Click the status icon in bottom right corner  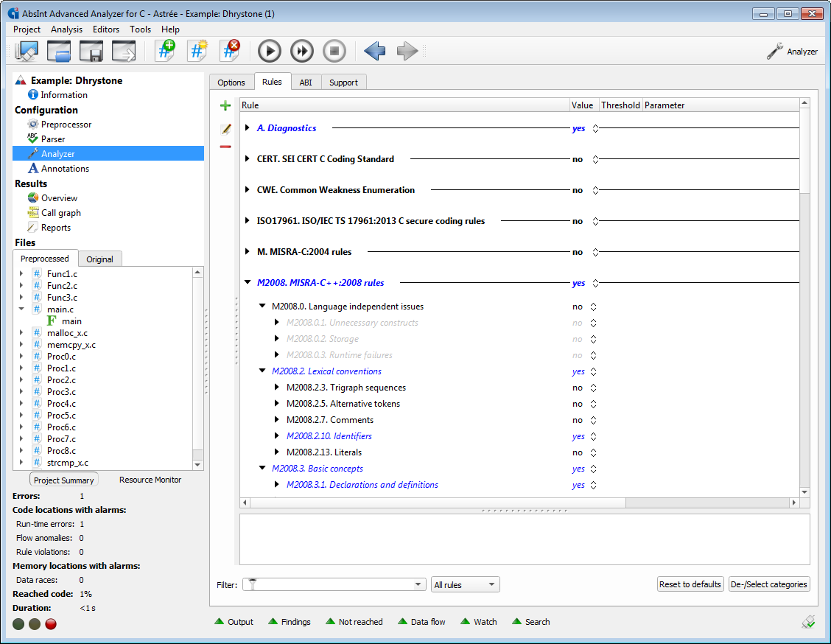(808, 622)
